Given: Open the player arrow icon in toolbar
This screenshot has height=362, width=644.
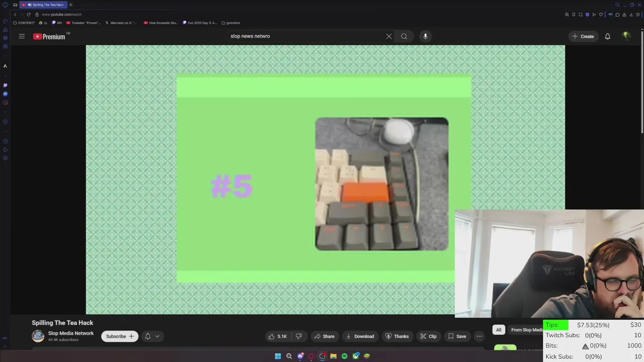Looking at the screenshot, I should pos(594,15).
